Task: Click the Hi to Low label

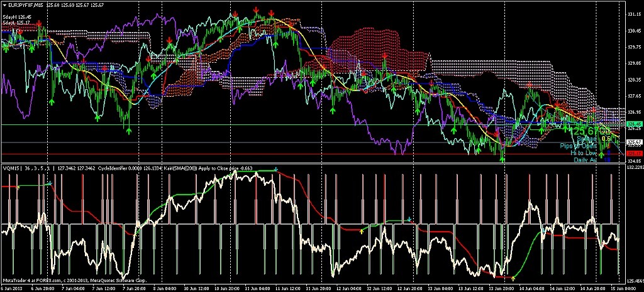Action: pos(584,153)
